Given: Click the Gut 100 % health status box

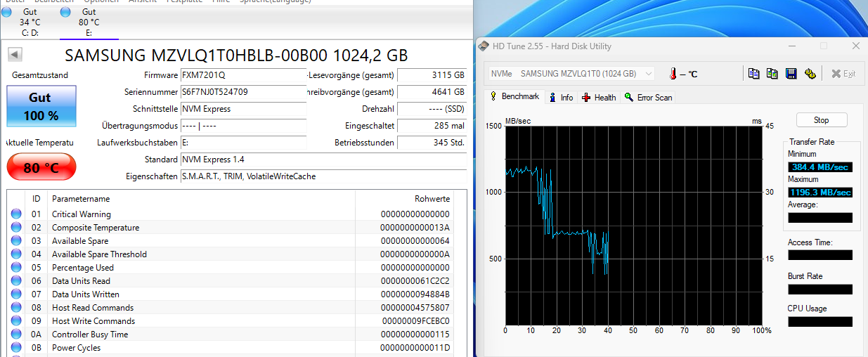Looking at the screenshot, I should [x=41, y=106].
